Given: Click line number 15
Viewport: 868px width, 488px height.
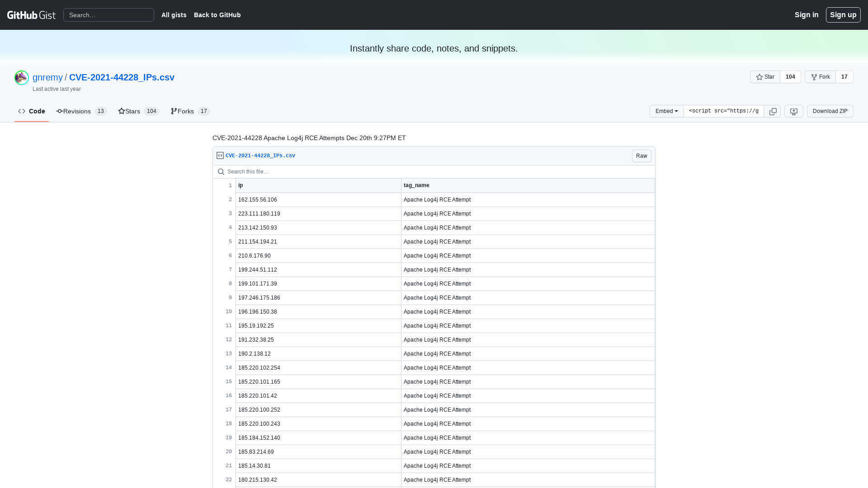Looking at the screenshot, I should click(225, 382).
